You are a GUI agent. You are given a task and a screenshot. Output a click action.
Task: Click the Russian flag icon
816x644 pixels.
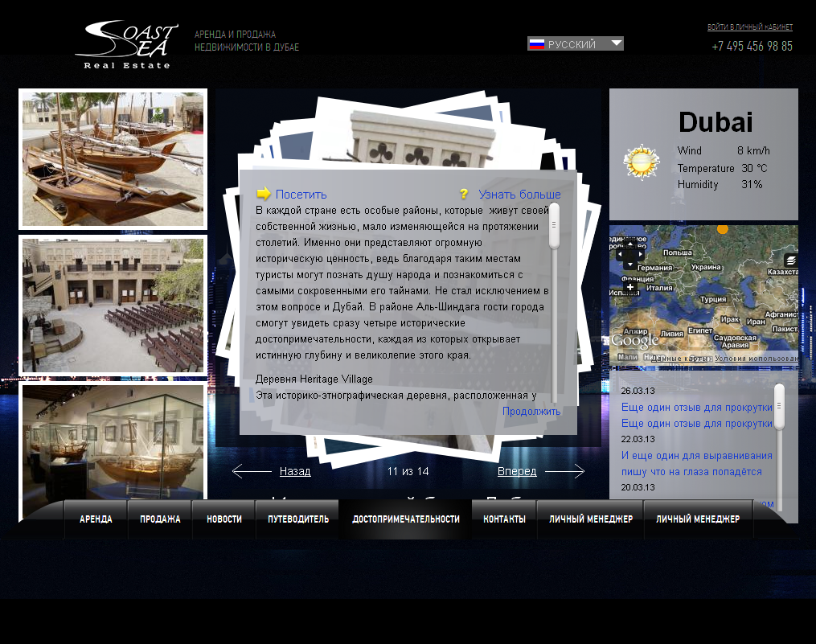coord(536,44)
